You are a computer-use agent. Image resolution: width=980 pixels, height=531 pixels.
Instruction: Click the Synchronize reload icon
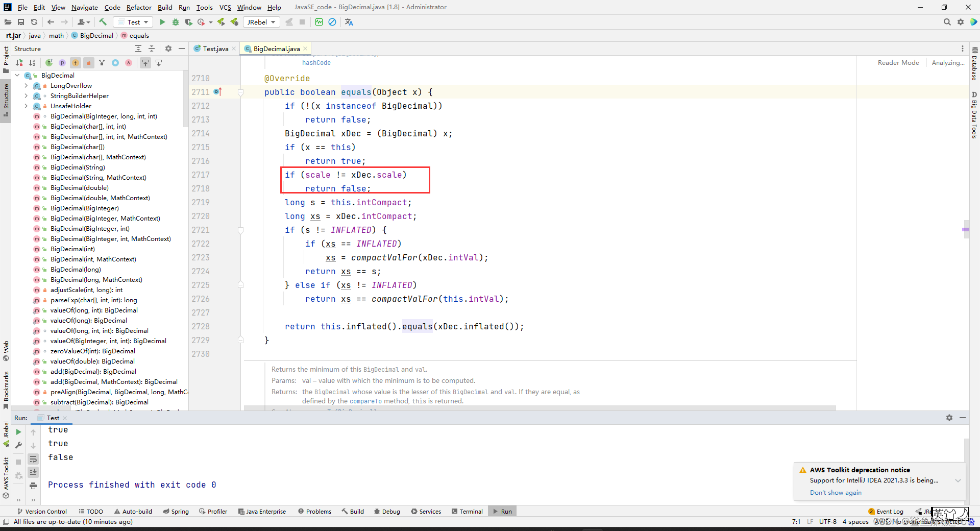coord(34,22)
